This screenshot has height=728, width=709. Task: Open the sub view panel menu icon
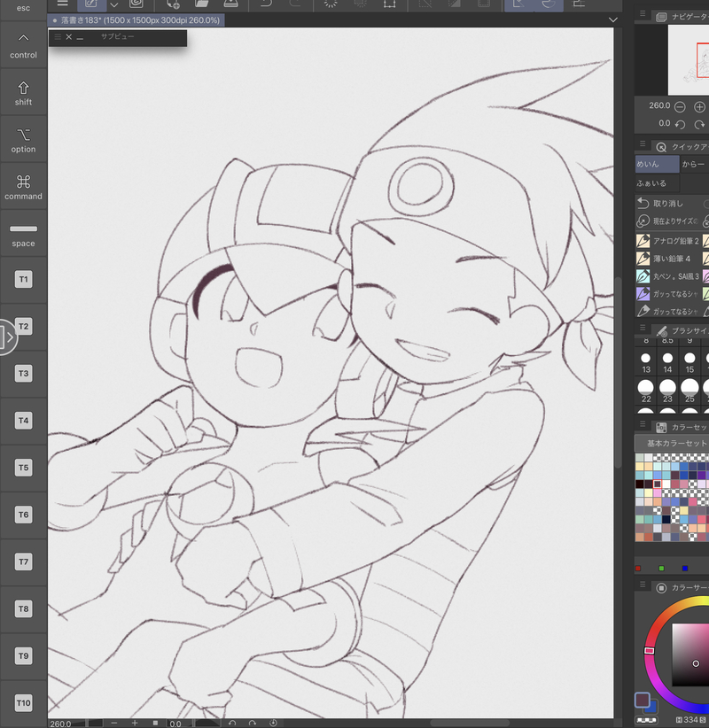click(58, 36)
